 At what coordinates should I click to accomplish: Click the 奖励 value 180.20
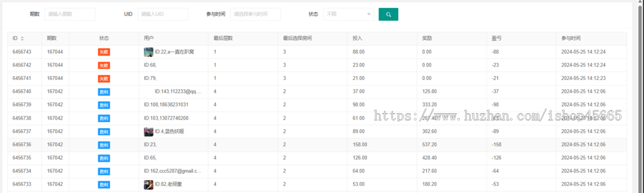(x=429, y=184)
